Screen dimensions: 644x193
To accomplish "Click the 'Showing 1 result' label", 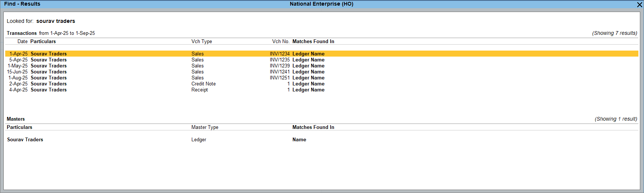I will pyautogui.click(x=616, y=119).
